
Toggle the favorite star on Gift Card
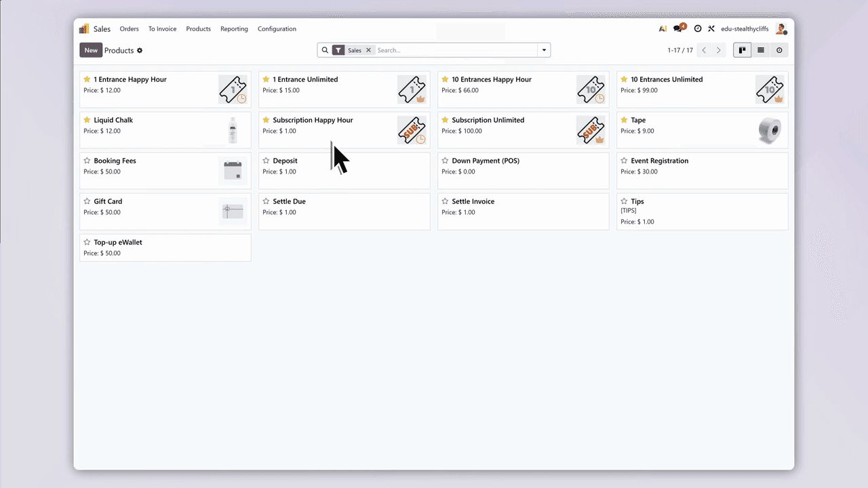click(x=87, y=201)
